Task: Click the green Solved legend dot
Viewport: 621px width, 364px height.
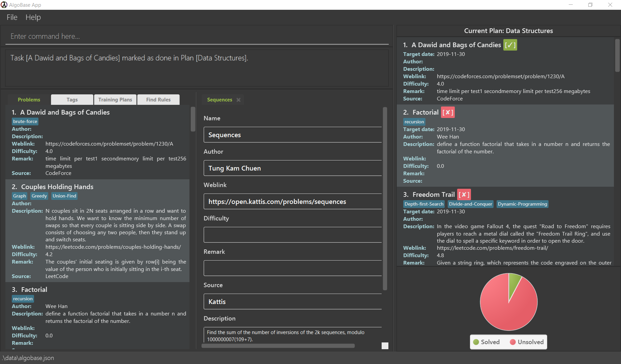Action: point(476,342)
